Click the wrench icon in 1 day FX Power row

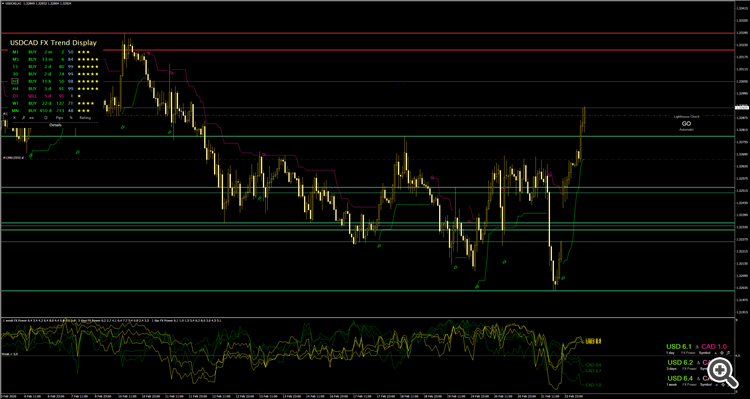coord(728,353)
